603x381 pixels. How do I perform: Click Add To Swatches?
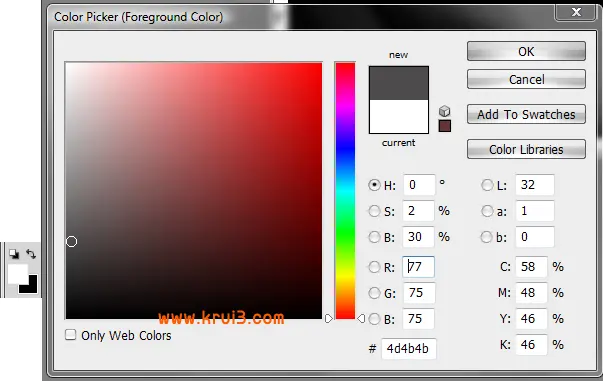(x=526, y=114)
